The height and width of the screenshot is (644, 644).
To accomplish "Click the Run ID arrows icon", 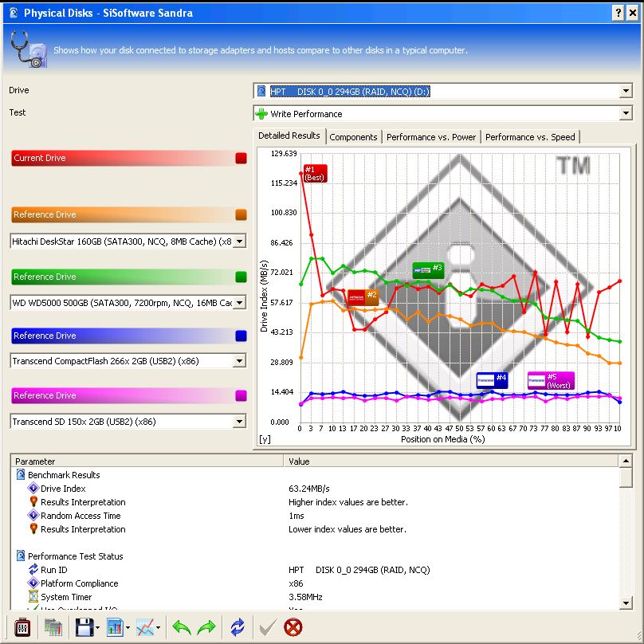I will coord(33,570).
